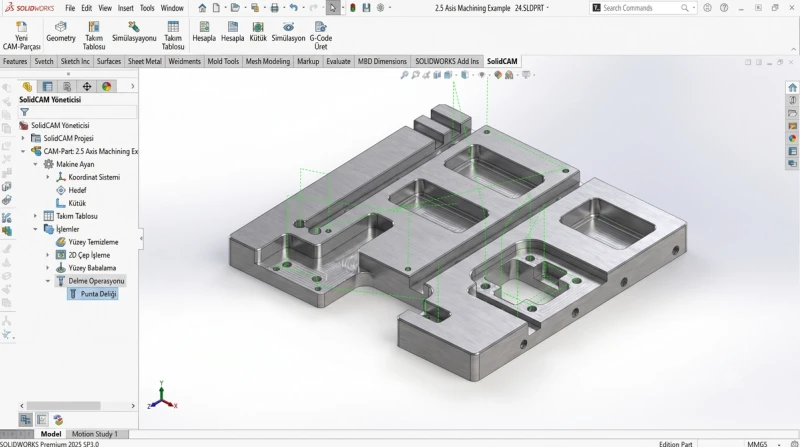Click the Yeni CAM-Parçası ribbon button
The image size is (800, 447).
pos(21,36)
